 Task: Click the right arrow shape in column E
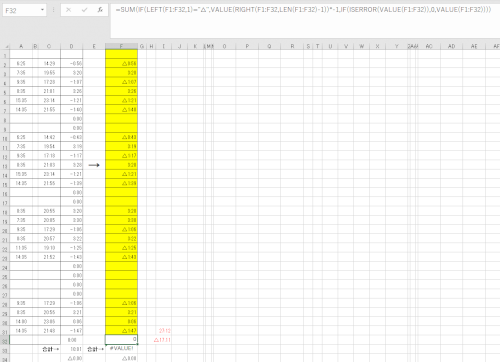click(94, 165)
